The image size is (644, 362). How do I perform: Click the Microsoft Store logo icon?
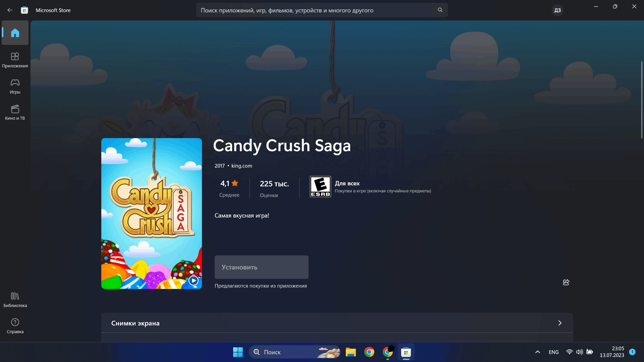24,10
